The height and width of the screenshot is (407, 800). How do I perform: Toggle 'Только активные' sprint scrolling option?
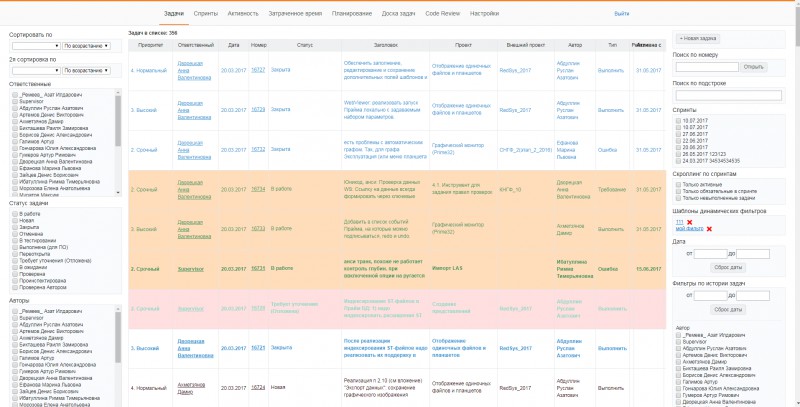[679, 184]
